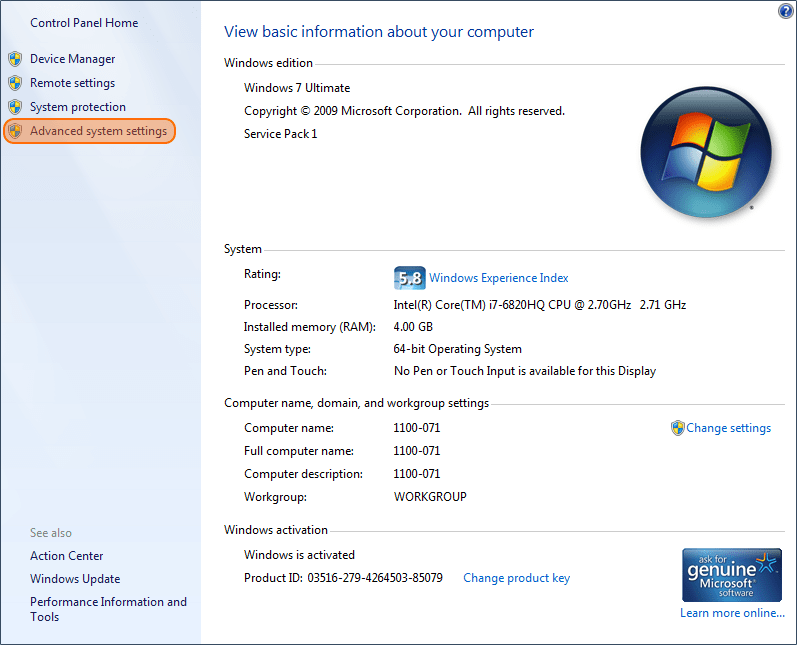Click the Windows edition section heading
Image resolution: width=797 pixels, height=645 pixels.
268,63
